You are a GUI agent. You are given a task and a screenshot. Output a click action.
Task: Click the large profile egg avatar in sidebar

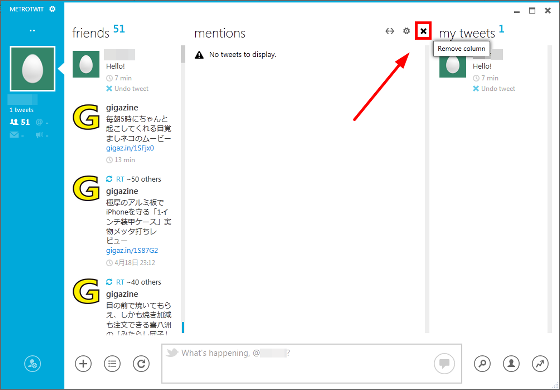pos(32,69)
